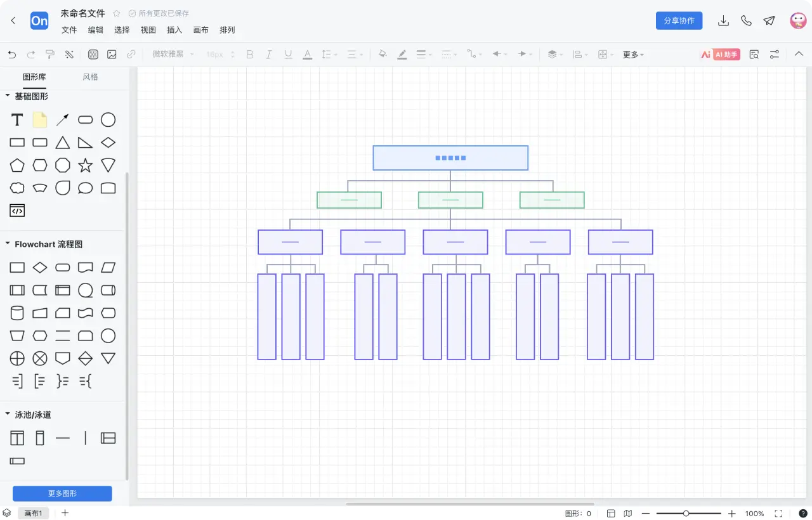Collapse the Flowchart 流程图 section

click(8, 244)
